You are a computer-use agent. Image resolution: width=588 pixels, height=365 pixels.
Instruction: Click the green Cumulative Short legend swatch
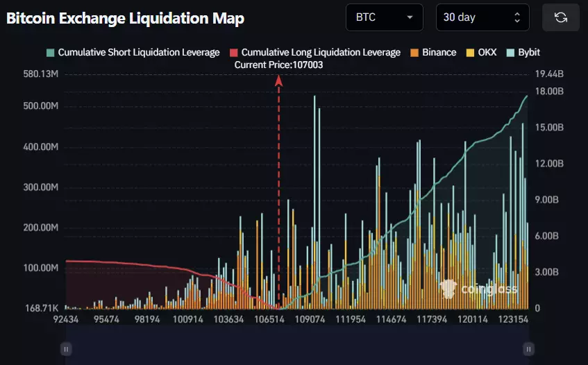(51, 52)
